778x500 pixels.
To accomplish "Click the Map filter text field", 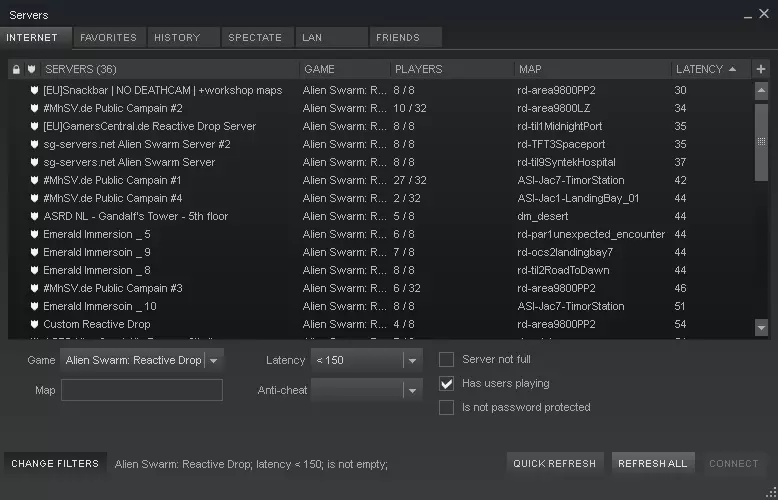I will coord(142,390).
